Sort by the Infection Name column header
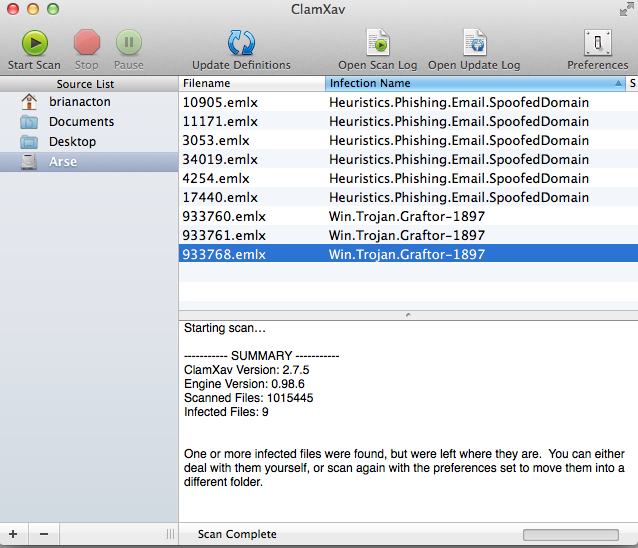This screenshot has width=638, height=548. 475,83
